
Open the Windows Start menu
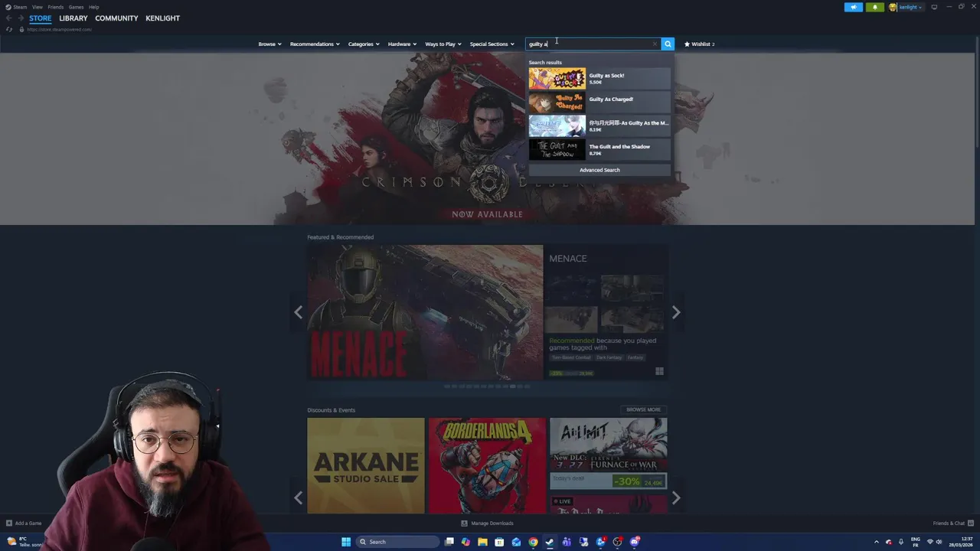[346, 542]
